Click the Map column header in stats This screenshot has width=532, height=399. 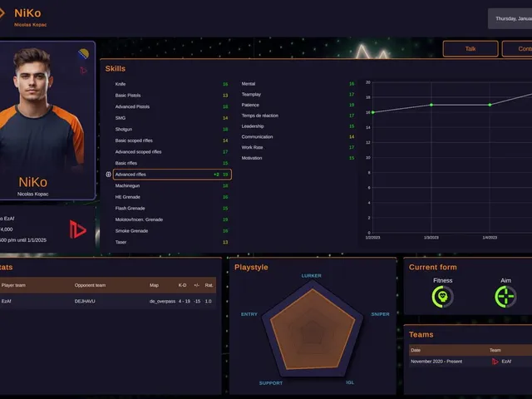pyautogui.click(x=154, y=285)
